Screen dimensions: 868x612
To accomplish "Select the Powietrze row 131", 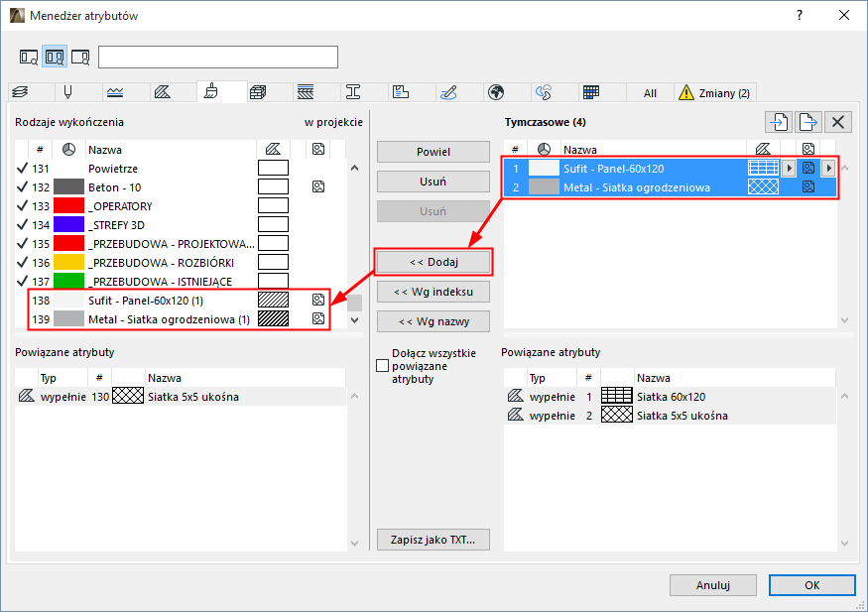I will (181, 169).
